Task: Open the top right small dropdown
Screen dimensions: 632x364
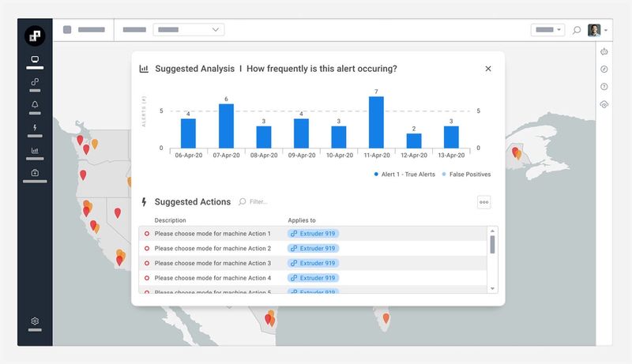Action: point(547,29)
